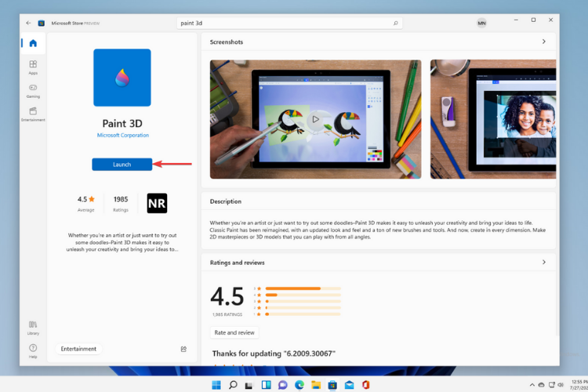Open Chat on taskbar
588x392 pixels.
pyautogui.click(x=283, y=385)
